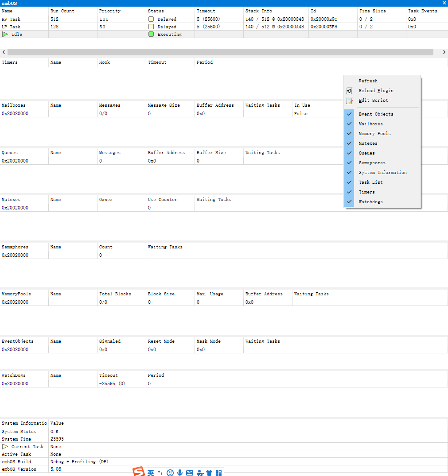Click HP Task run count 512

55,19
